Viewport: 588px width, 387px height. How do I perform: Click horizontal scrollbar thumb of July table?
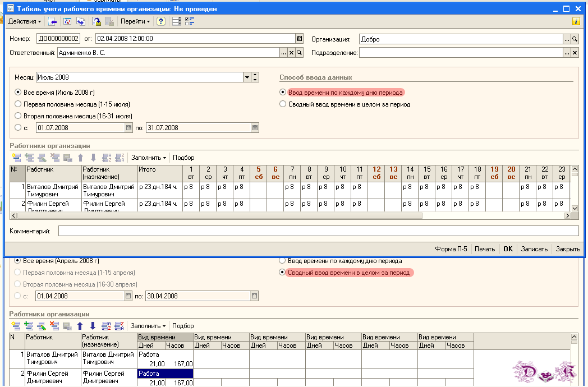pos(220,215)
